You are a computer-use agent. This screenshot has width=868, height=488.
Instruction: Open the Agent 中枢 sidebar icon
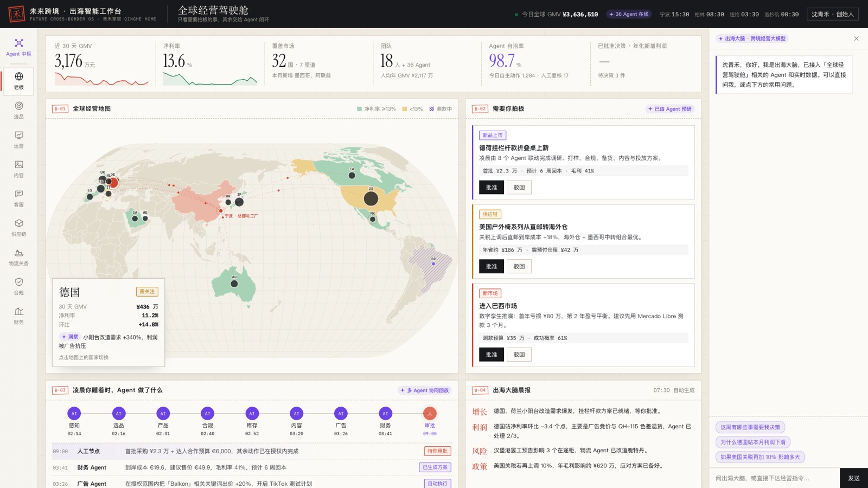coord(18,47)
